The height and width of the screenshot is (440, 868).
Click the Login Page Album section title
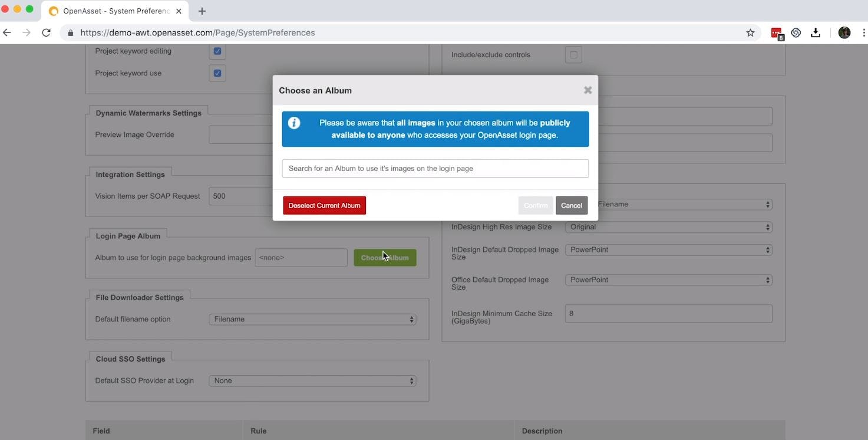pyautogui.click(x=128, y=236)
